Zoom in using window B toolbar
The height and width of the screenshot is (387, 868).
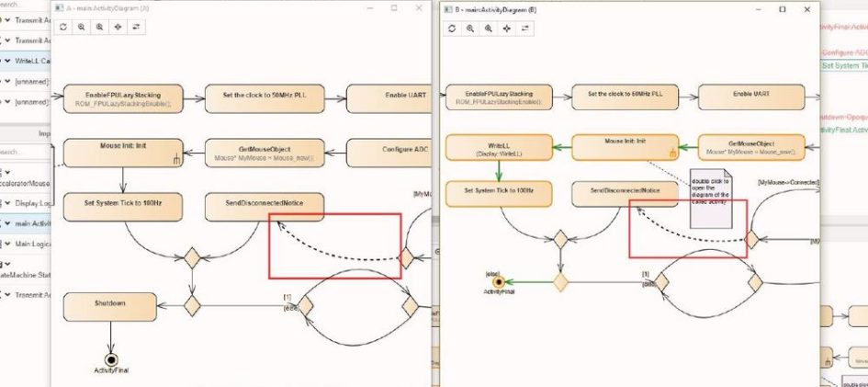point(489,28)
